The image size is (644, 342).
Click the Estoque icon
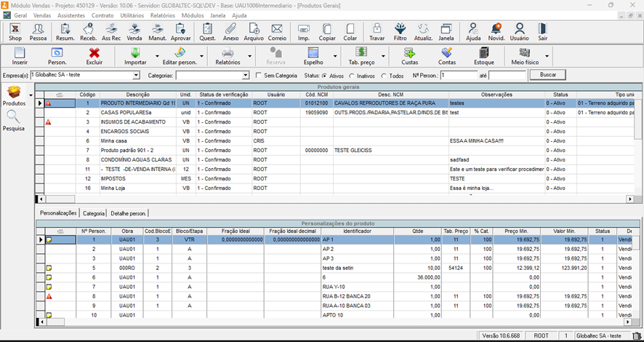pyautogui.click(x=484, y=55)
